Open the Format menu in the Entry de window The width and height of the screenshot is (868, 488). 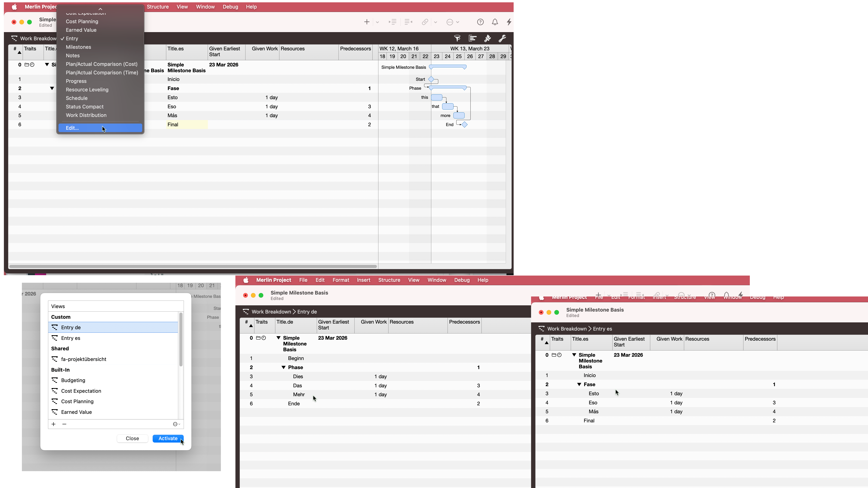pos(341,280)
